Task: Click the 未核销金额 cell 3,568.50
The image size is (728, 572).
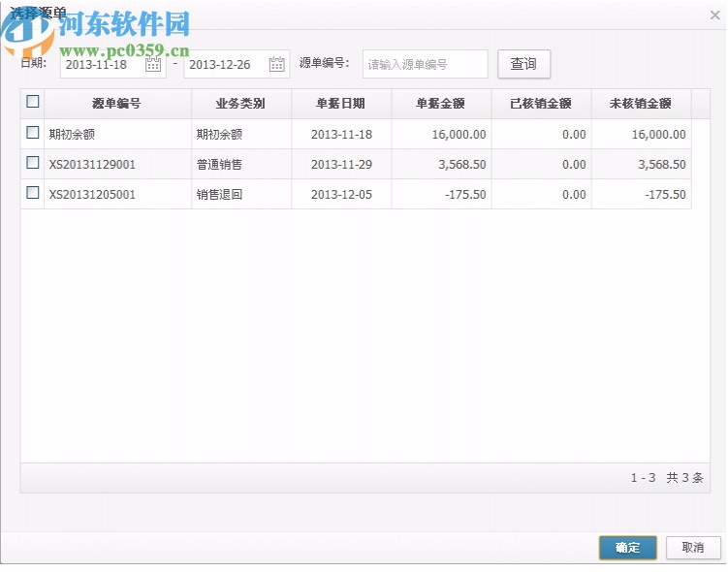Action: 641,165
